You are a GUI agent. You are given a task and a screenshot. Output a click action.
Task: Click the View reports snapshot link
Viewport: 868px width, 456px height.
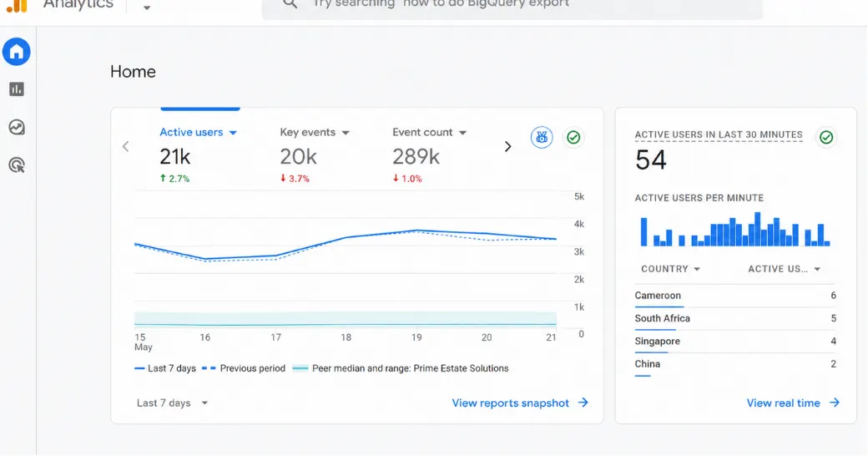(511, 403)
